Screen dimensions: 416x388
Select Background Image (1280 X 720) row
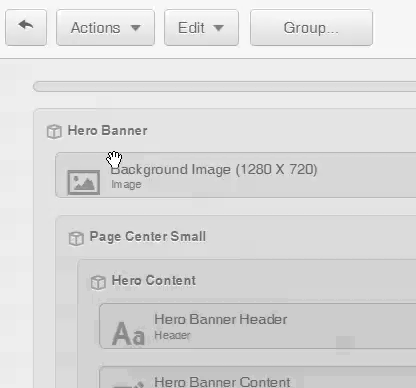pos(235,175)
